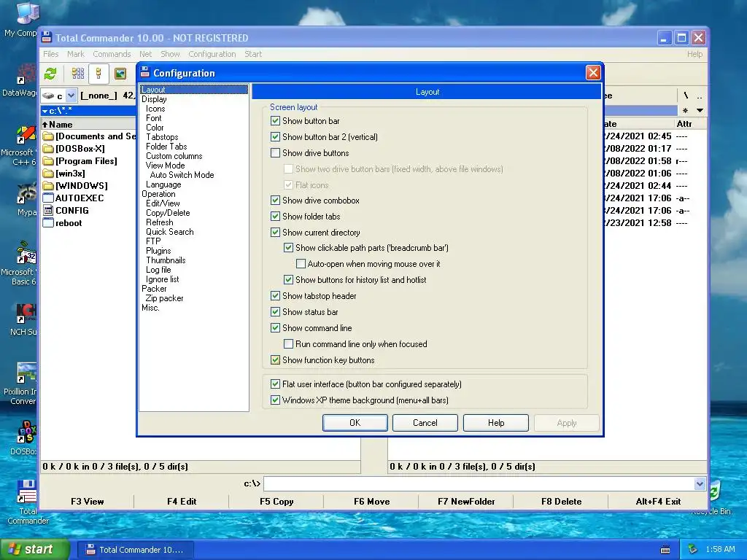Image resolution: width=747 pixels, height=560 pixels.
Task: Click the F7 NewFolder function button
Action: coord(466,502)
